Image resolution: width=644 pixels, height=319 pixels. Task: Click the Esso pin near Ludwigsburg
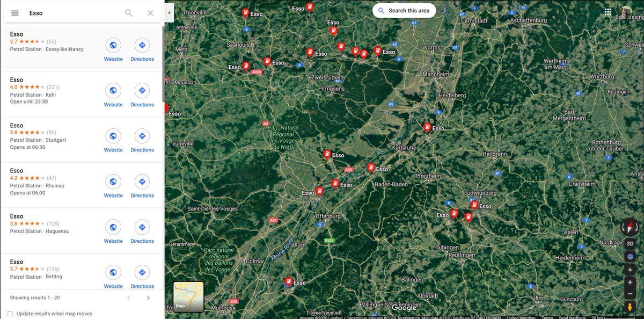[x=474, y=205]
